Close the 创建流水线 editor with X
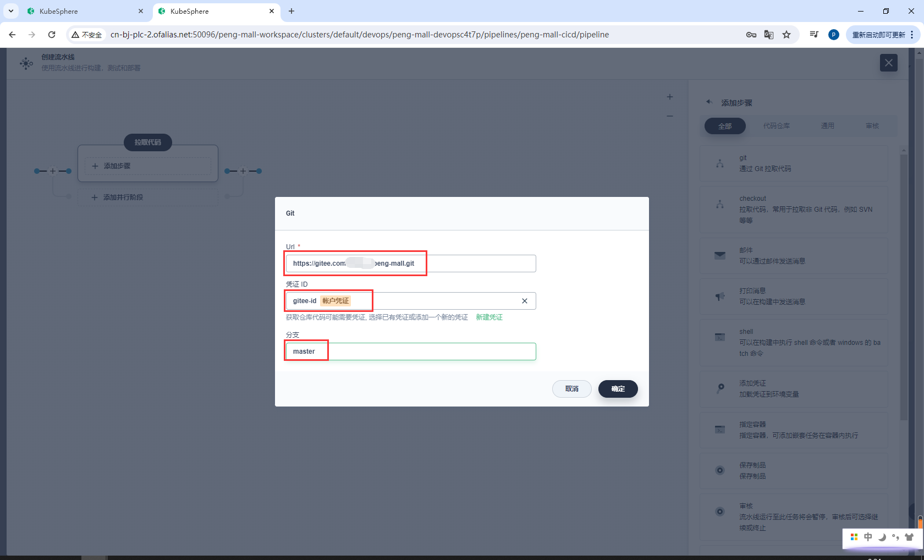Screen dimensions: 924x560 889,63
